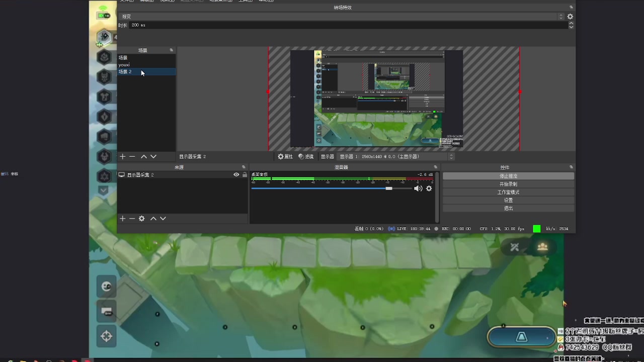This screenshot has height=362, width=644.
Task: Undock the 来源 panel with its float icon
Action: [x=244, y=167]
